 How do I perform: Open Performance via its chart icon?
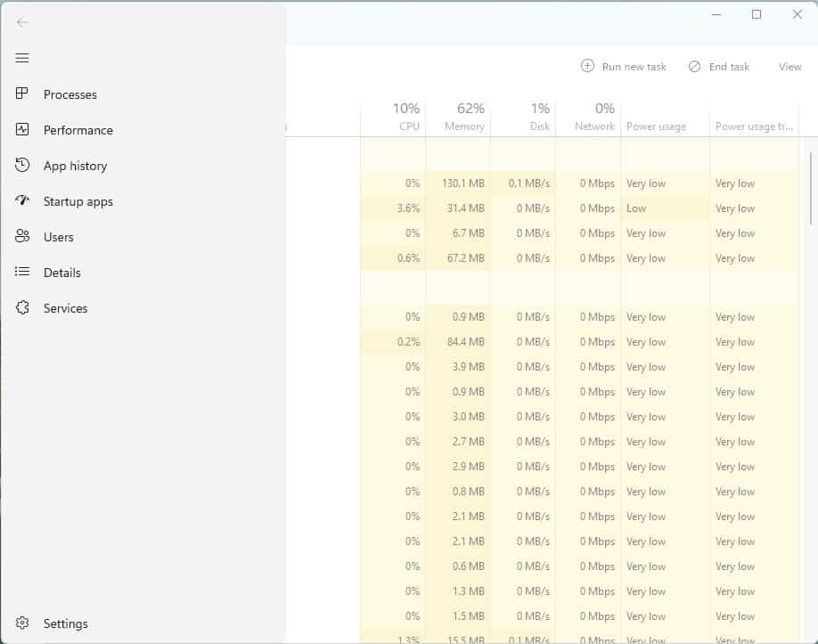coord(21,130)
